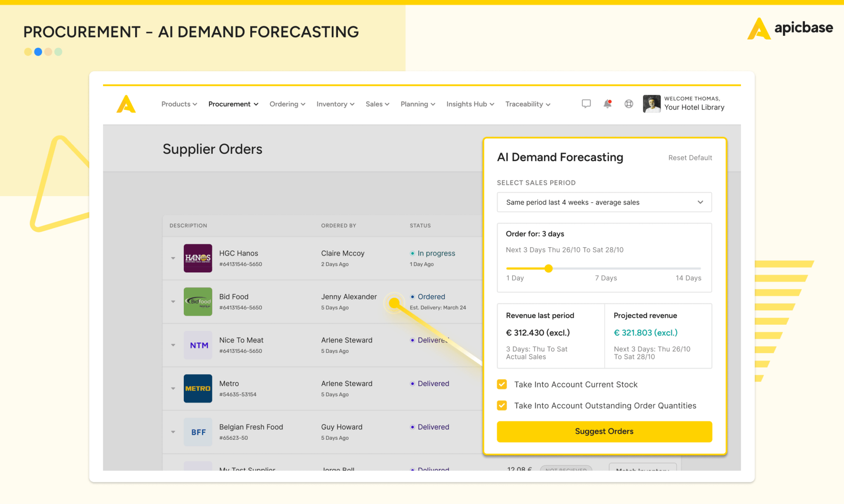The height and width of the screenshot is (504, 844).
Task: Click the help lifebuoy icon
Action: pos(628,104)
